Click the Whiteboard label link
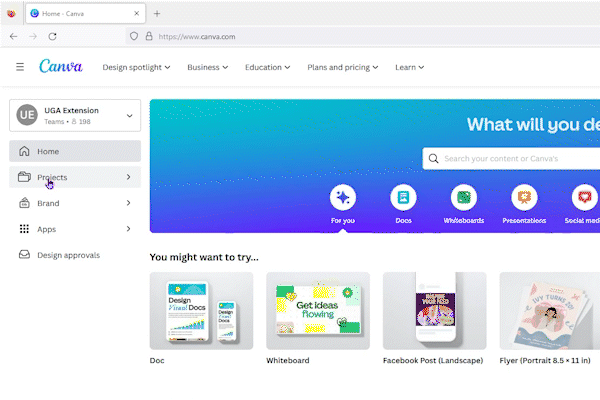 [x=288, y=361]
